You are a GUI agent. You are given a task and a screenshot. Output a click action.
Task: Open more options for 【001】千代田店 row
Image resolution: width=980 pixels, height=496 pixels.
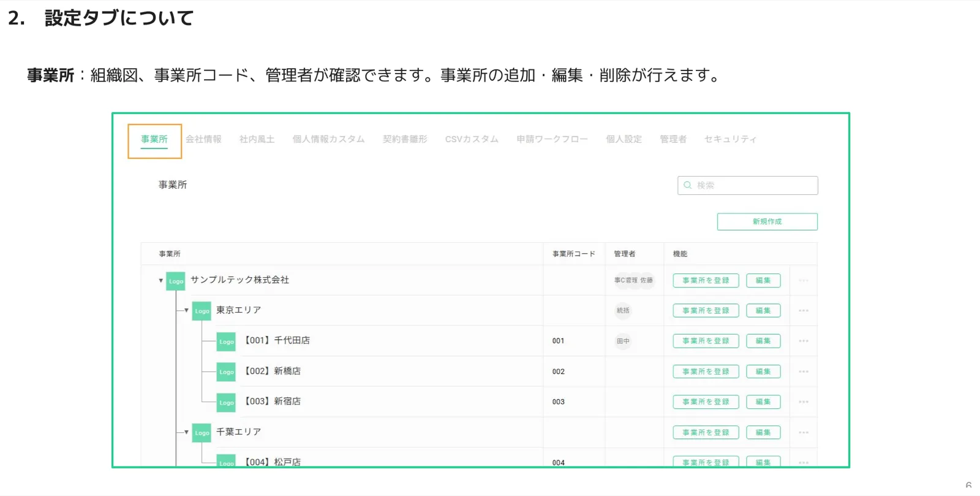click(x=804, y=341)
